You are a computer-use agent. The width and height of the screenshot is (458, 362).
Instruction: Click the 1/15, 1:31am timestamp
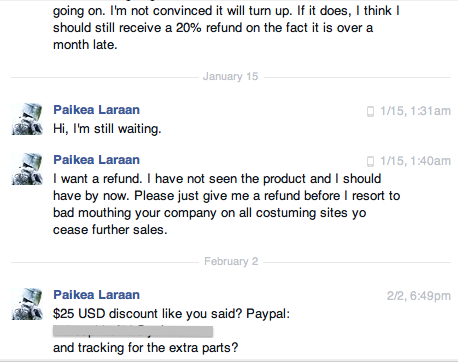coord(415,111)
